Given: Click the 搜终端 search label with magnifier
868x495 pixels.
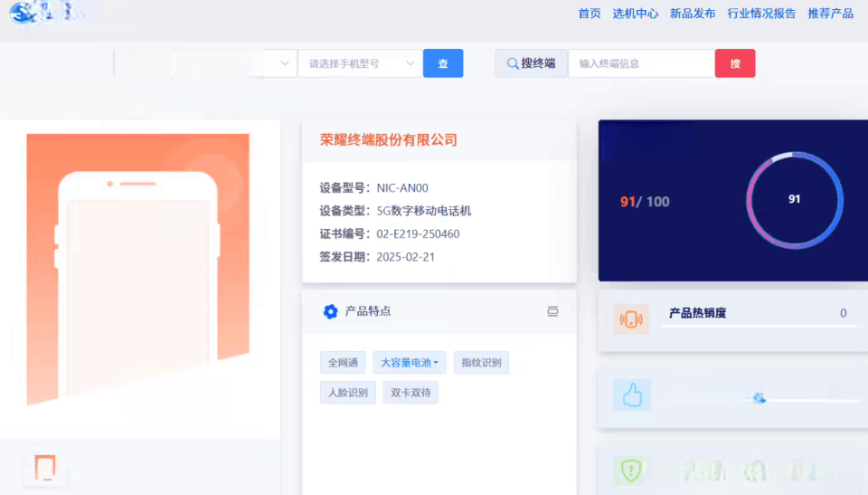Looking at the screenshot, I should [x=531, y=63].
